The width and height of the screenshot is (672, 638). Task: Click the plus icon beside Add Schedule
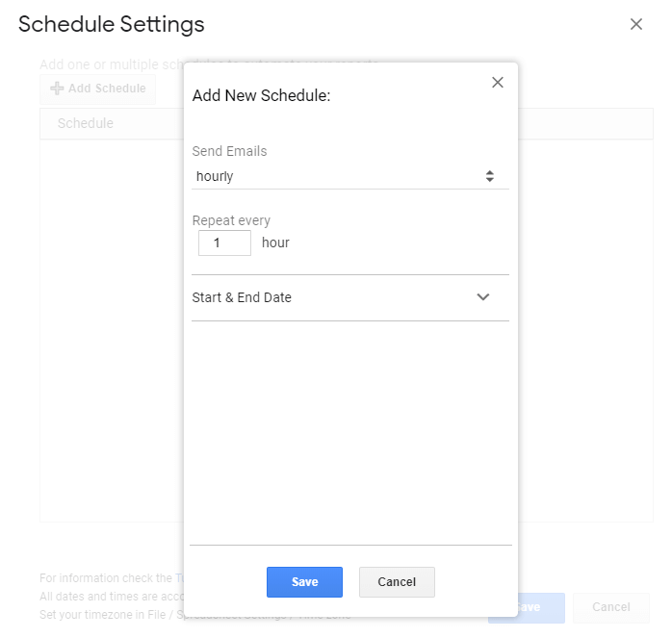[57, 89]
